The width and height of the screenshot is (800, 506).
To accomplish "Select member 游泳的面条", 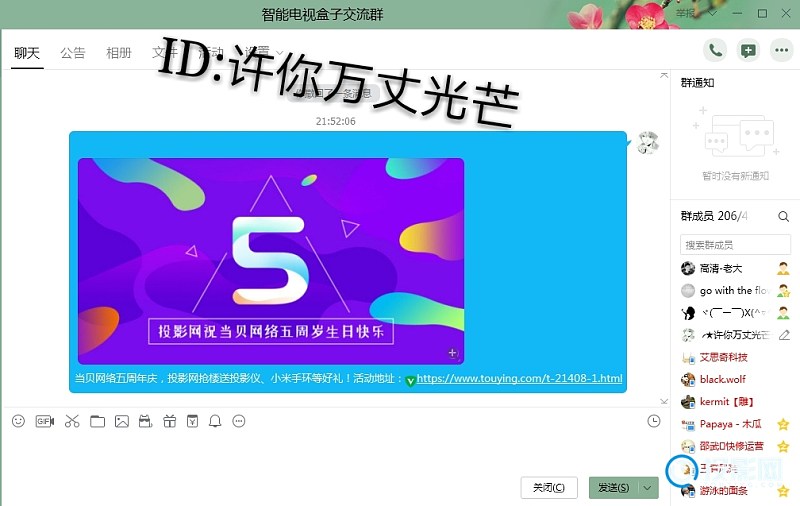I will 723,491.
